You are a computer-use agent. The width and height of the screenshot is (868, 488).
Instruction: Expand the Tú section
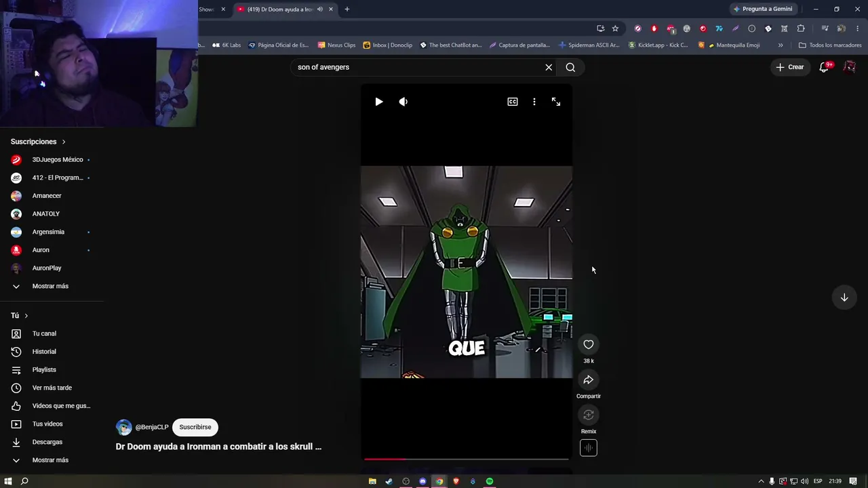20,316
